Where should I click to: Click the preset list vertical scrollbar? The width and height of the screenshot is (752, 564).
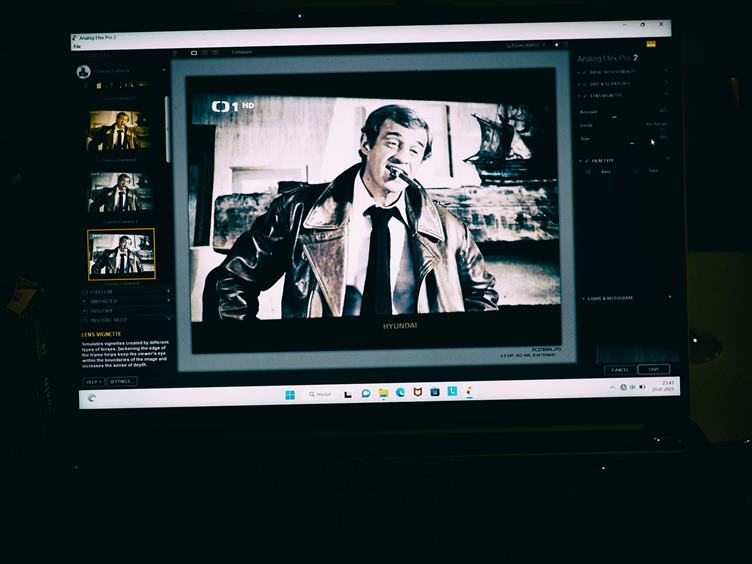tap(167, 129)
